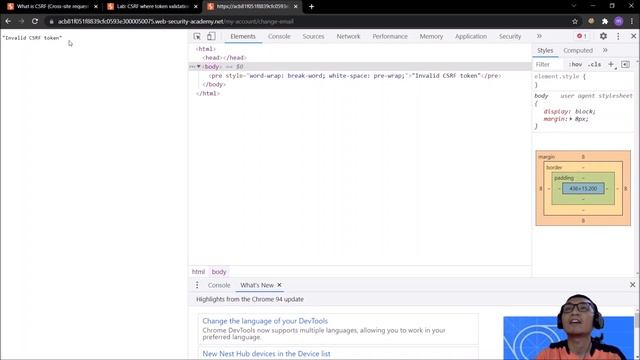Close the bottom drawer
Viewport: 640px width, 360px height.
632,284
